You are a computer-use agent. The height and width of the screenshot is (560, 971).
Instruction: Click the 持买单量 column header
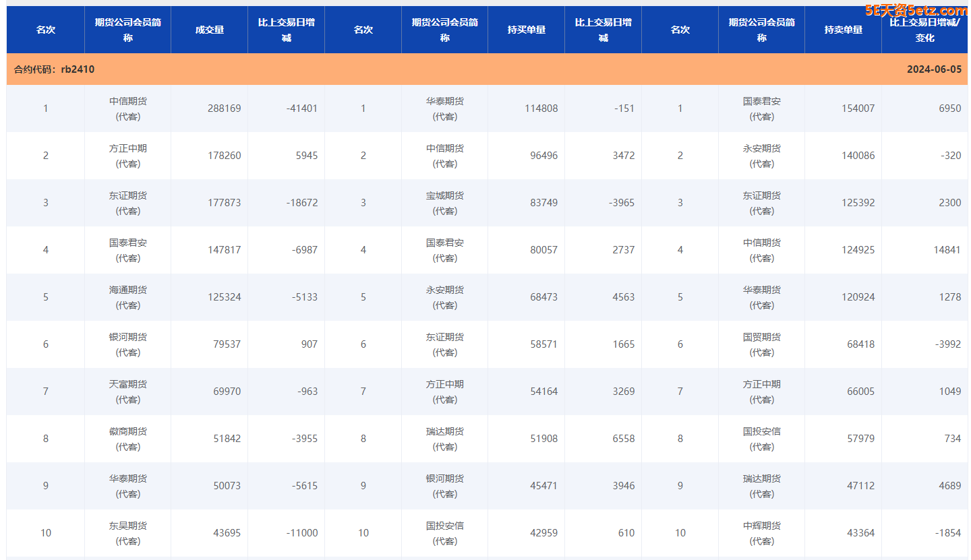tap(526, 30)
